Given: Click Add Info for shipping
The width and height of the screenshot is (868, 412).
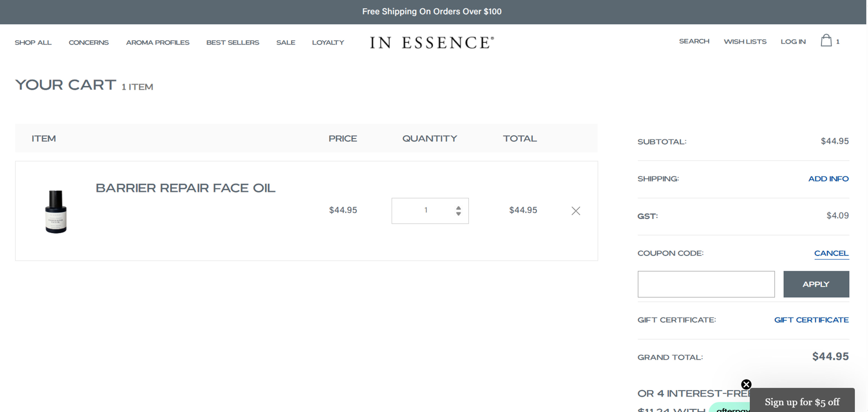Looking at the screenshot, I should [x=828, y=179].
